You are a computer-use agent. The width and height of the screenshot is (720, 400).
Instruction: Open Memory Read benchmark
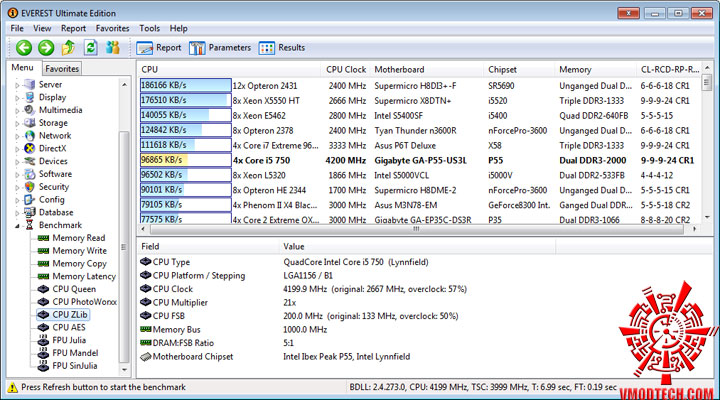tap(72, 238)
